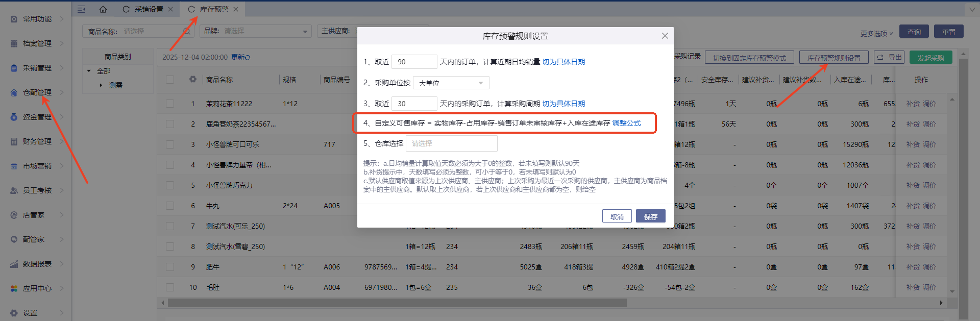980x321 pixels.
Task: Open the 采购单位按 大单位 dropdown
Action: [x=451, y=83]
